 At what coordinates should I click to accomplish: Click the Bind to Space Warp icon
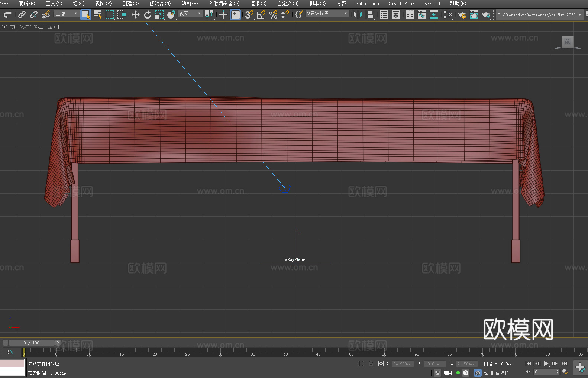coord(46,14)
